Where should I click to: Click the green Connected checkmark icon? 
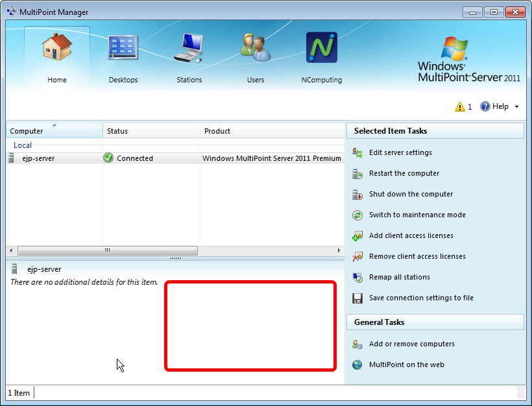coord(108,158)
